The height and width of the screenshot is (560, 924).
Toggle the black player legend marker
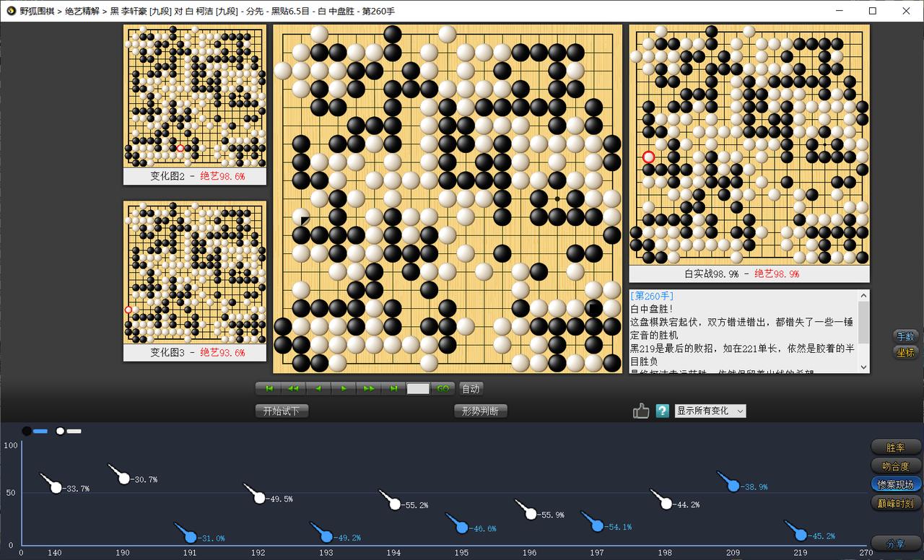tap(35, 431)
